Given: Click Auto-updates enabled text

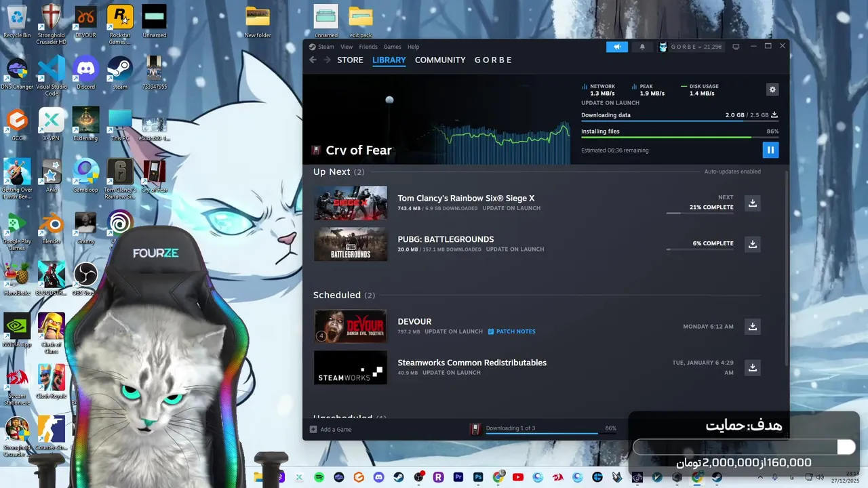Looking at the screenshot, I should tap(732, 171).
